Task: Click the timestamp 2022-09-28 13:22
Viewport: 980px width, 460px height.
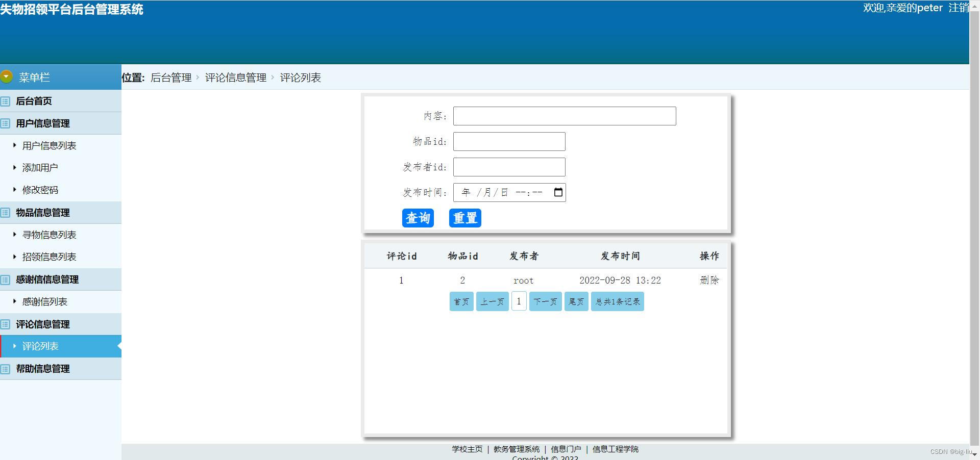Action: 620,280
